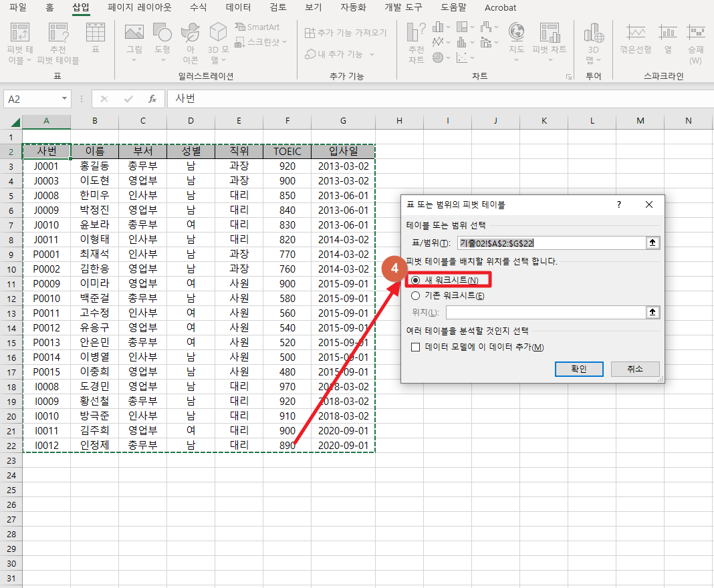Open the chart group dialog launcher
714x588 pixels.
[x=569, y=77]
